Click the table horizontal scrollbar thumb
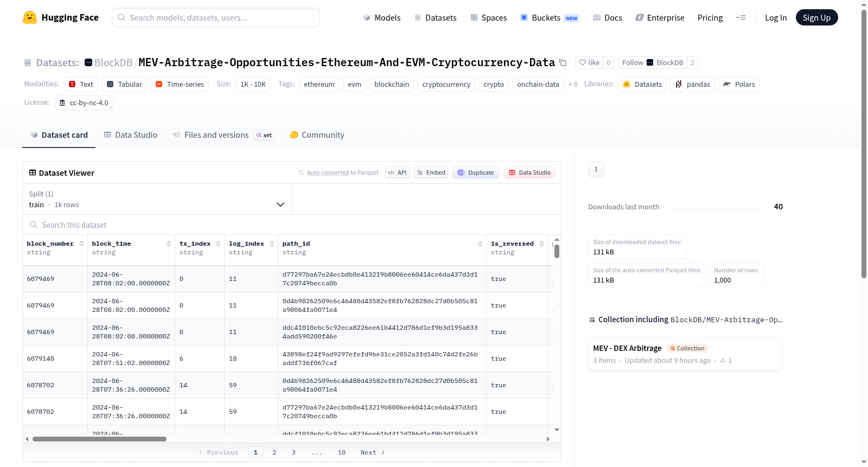The image size is (868, 467). [x=99, y=439]
